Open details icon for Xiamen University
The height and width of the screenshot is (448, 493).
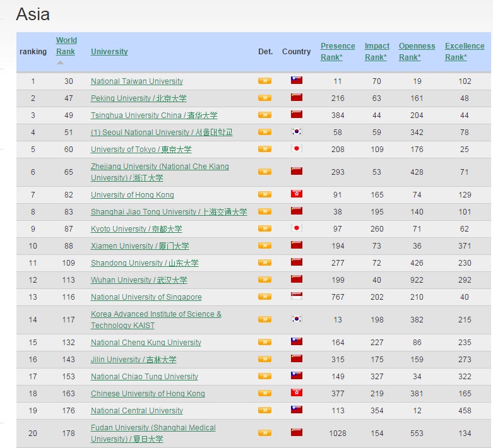[x=264, y=245]
